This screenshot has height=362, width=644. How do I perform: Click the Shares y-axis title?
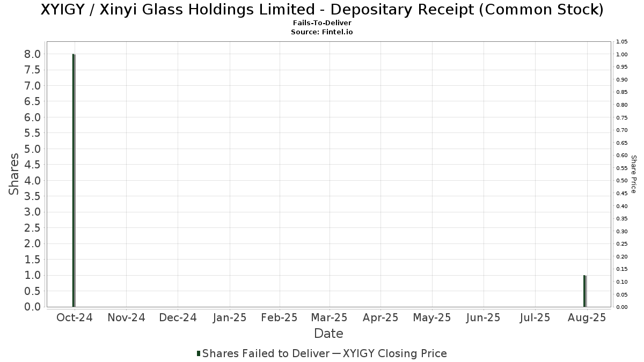click(14, 174)
